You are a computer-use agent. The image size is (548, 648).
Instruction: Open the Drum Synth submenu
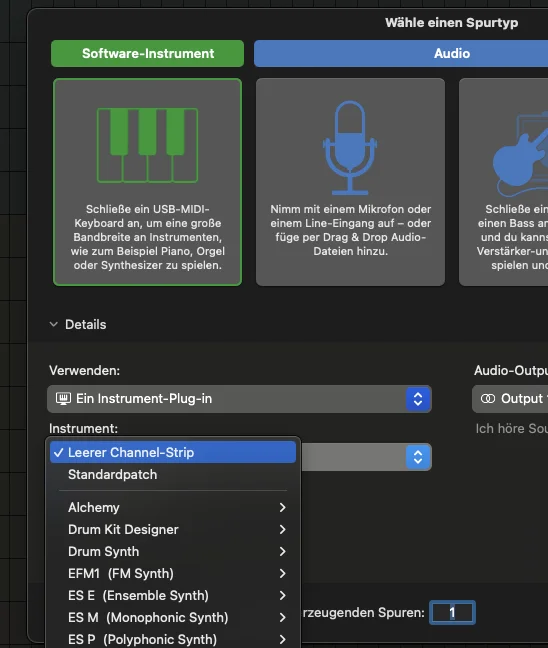[x=173, y=551]
